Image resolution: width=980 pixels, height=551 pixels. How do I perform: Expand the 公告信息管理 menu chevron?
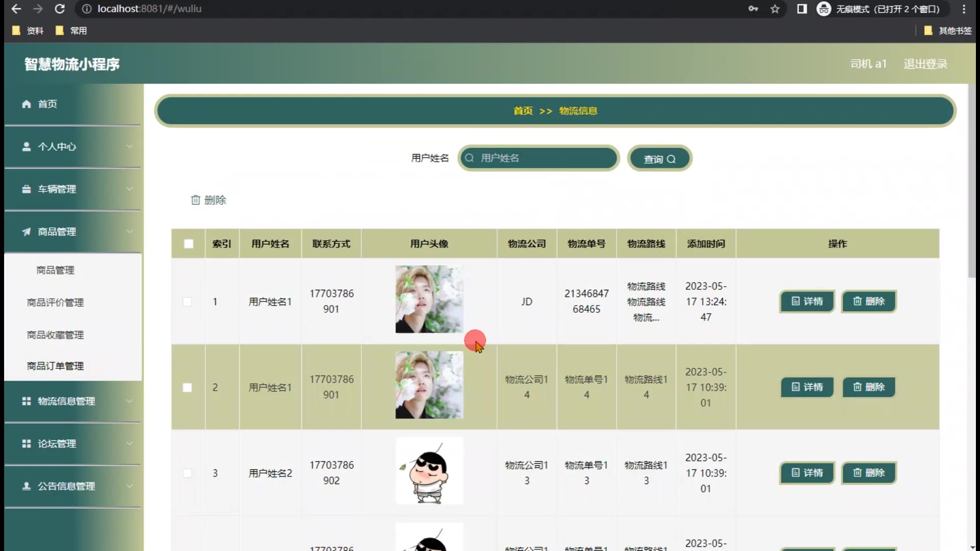click(130, 486)
